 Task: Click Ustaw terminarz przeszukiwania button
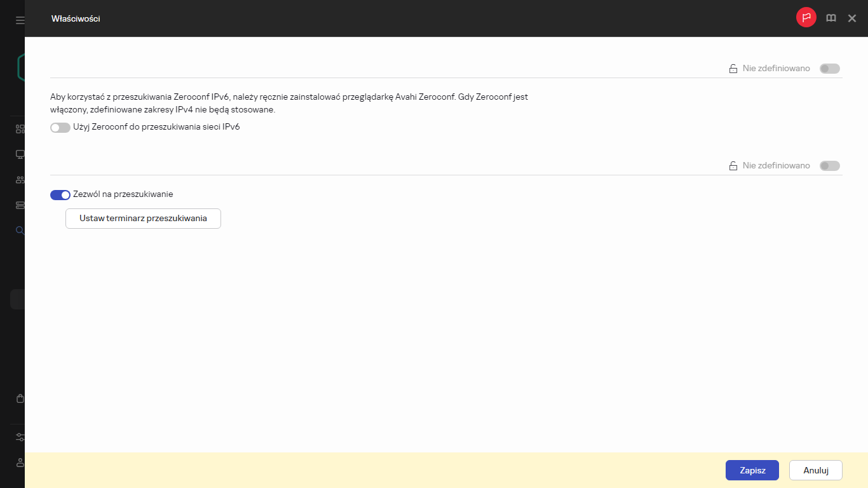click(x=143, y=219)
